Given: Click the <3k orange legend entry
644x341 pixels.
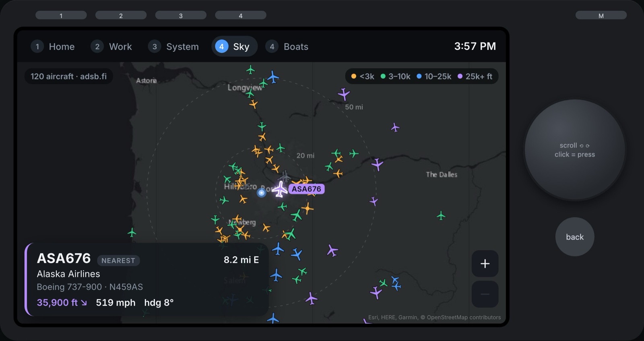Looking at the screenshot, I should click(x=363, y=76).
